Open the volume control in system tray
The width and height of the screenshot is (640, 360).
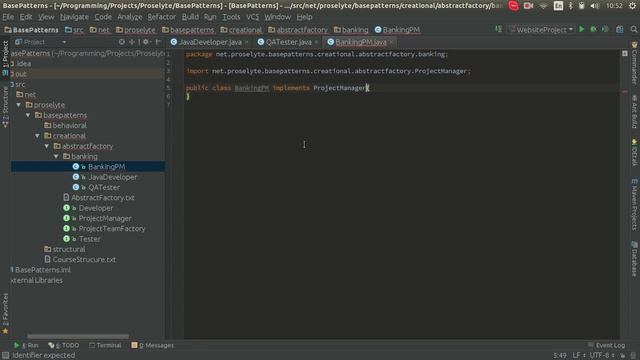point(595,6)
